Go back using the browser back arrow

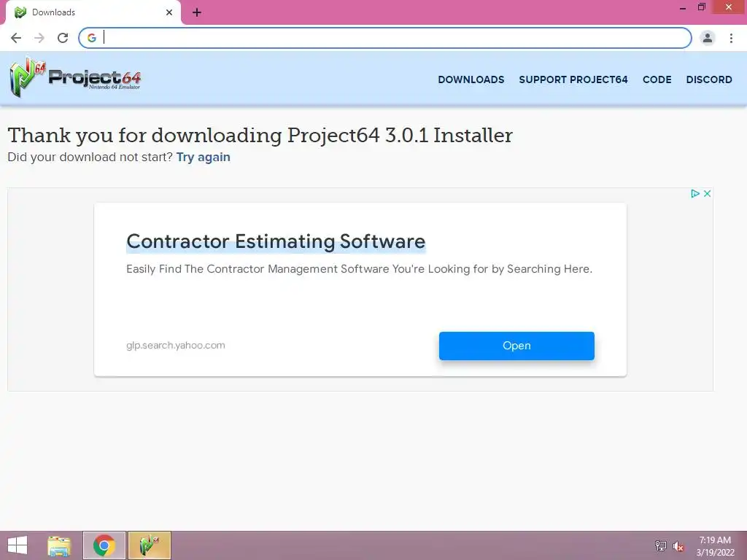16,38
